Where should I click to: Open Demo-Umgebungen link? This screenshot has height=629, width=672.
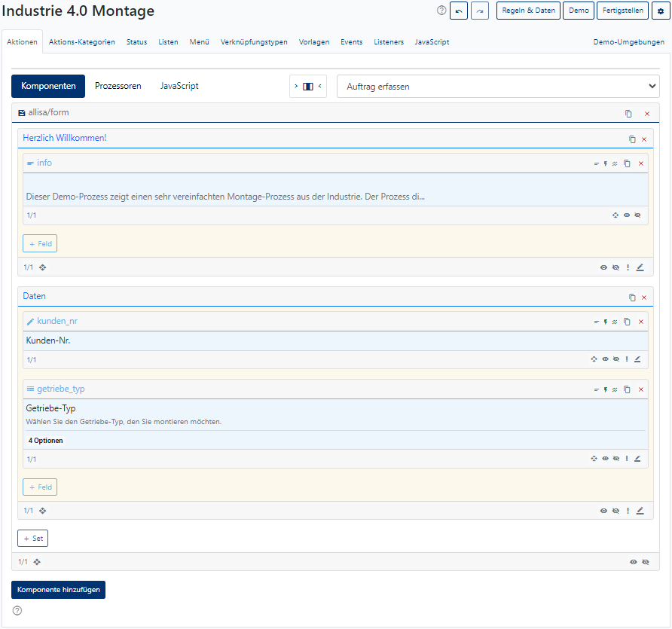[x=629, y=42]
